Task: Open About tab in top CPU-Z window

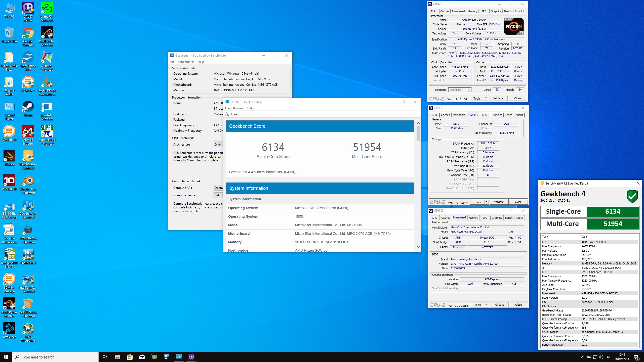Action: (518, 11)
